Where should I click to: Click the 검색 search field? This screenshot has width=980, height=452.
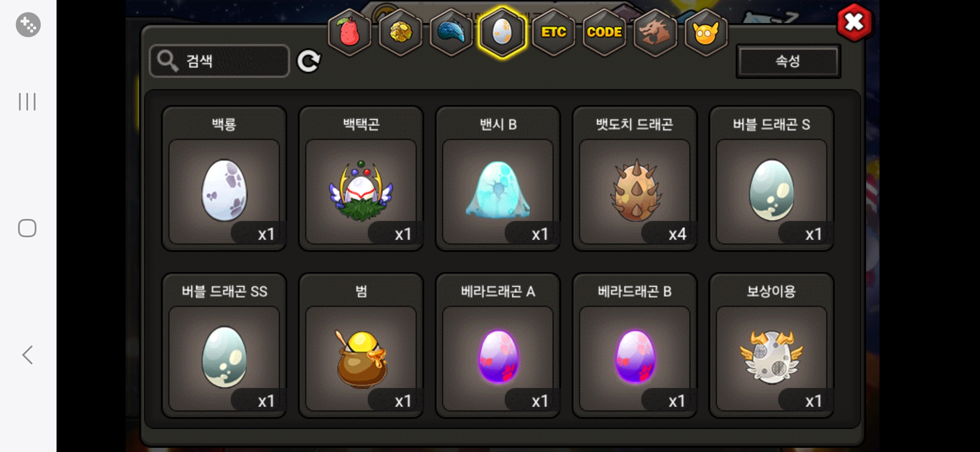click(219, 61)
